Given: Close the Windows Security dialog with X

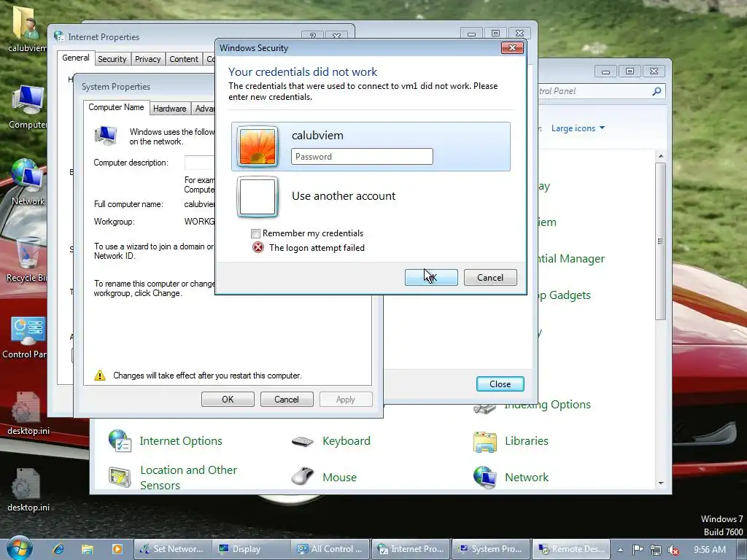Looking at the screenshot, I should coord(512,47).
